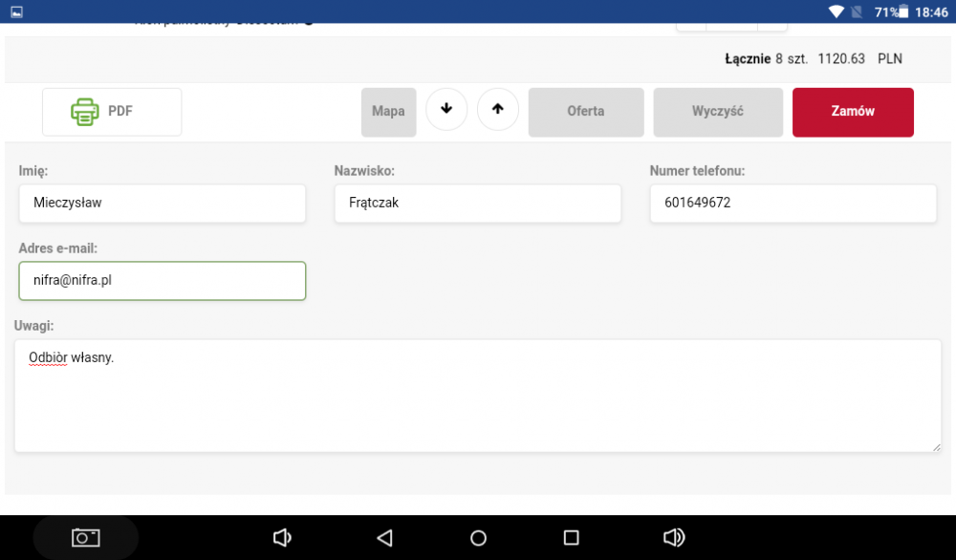Viewport: 956px width, 560px height.
Task: Select the Numer telefonu field
Action: [793, 204]
